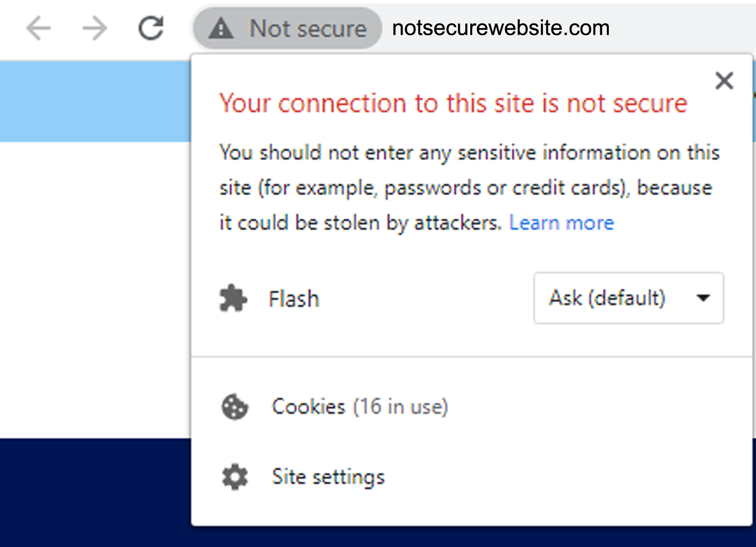
Task: Close the site information popup
Action: (724, 81)
